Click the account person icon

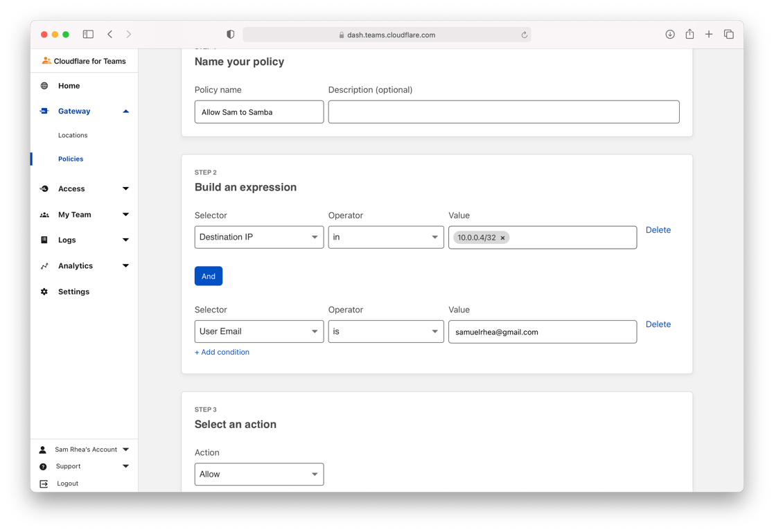43,450
